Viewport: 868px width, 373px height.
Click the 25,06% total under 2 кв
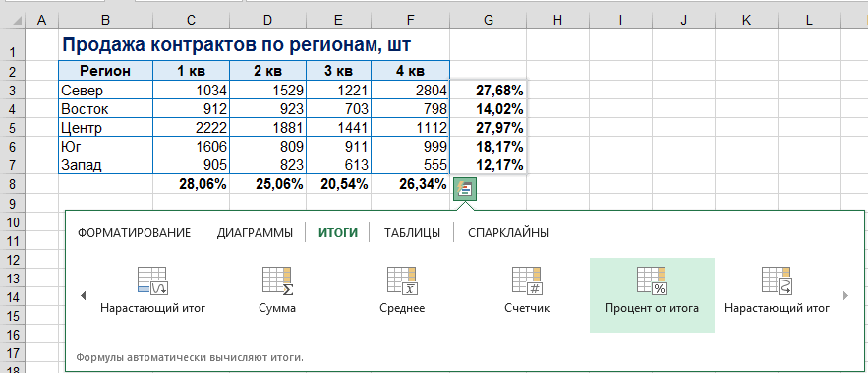[268, 184]
